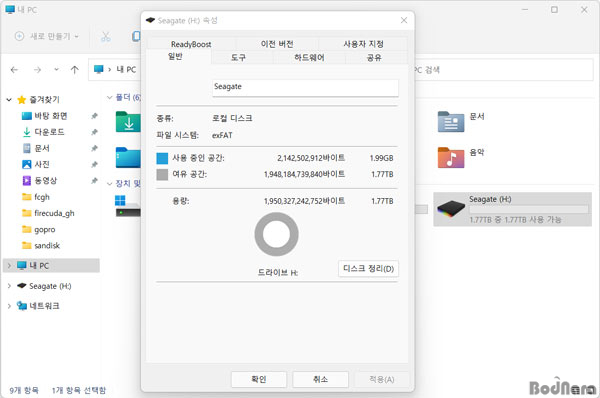
Task: Click the 내 PC 검색 search box
Action: 504,70
